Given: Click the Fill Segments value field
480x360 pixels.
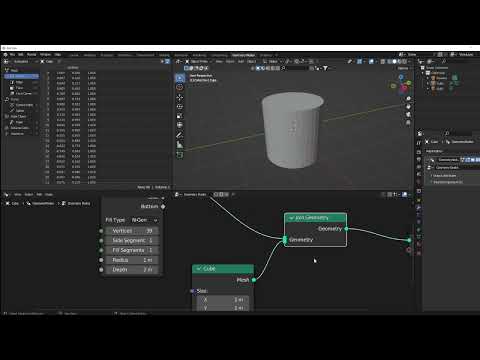Looking at the screenshot, I should pyautogui.click(x=132, y=250).
